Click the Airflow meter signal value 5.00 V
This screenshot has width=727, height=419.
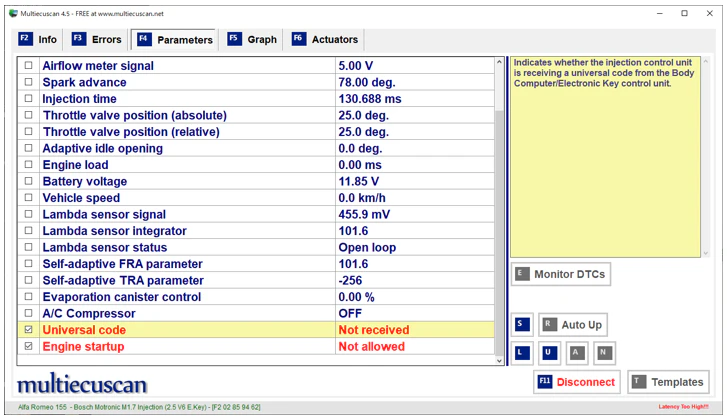coord(356,66)
